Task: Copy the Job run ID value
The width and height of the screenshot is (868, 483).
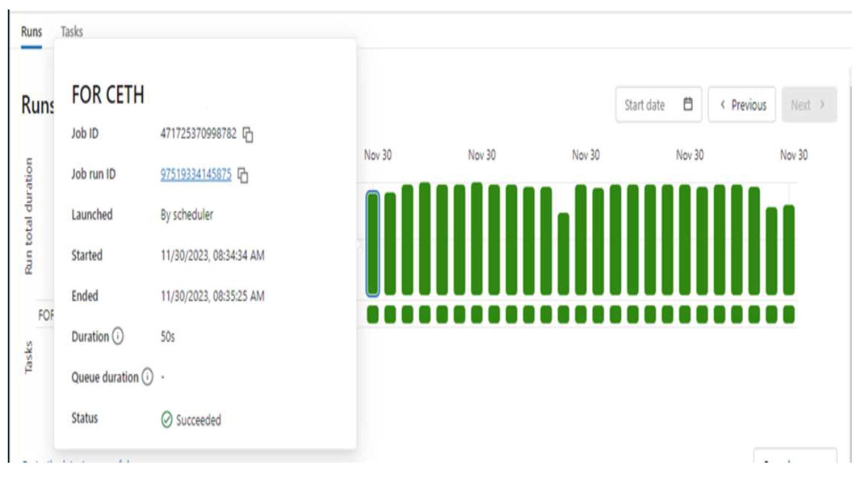Action: pyautogui.click(x=243, y=175)
